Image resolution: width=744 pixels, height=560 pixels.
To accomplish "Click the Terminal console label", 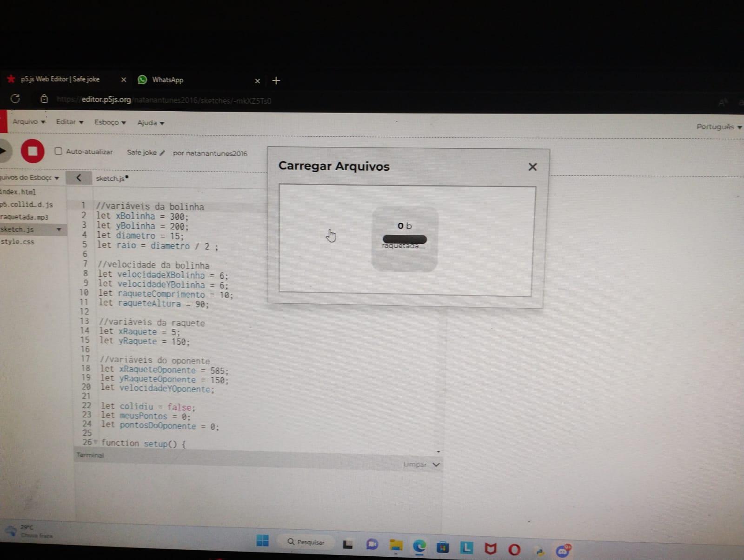I will (90, 455).
